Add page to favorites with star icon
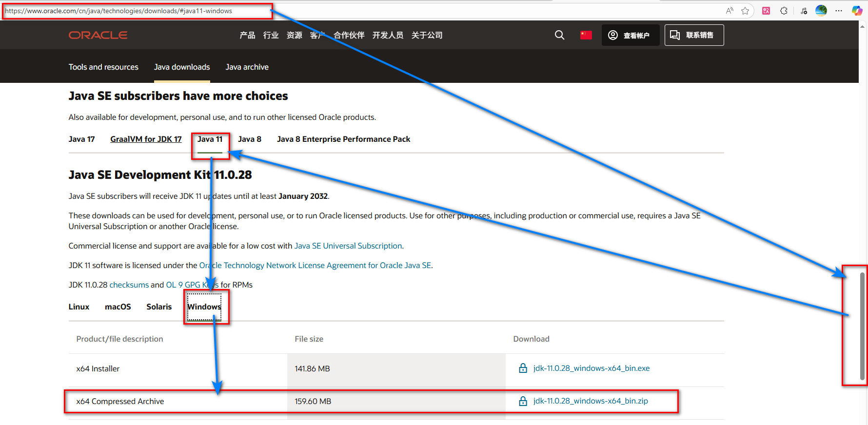 (745, 11)
